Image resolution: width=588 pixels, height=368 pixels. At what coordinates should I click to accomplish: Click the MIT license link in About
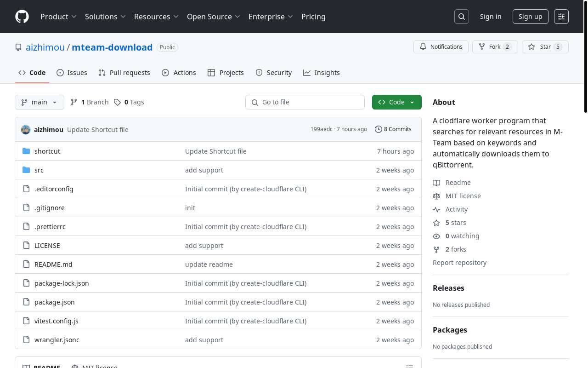tap(463, 196)
